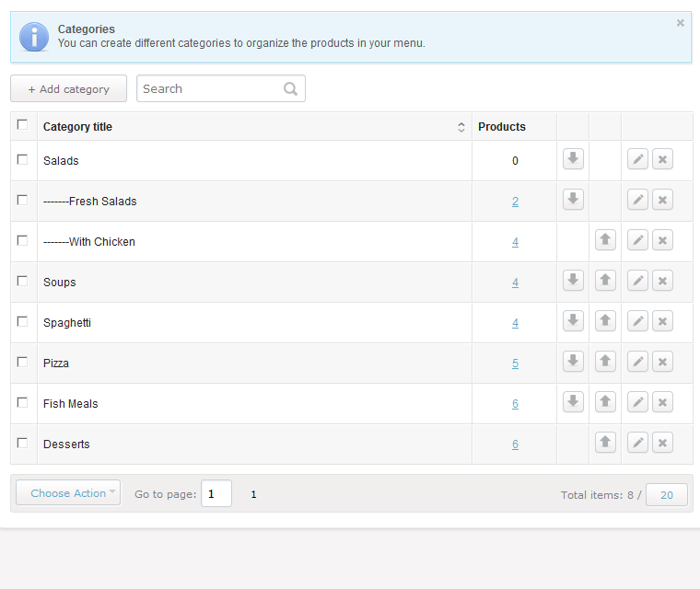Edit the Spaghetti category
The image size is (700, 589).
(x=637, y=321)
